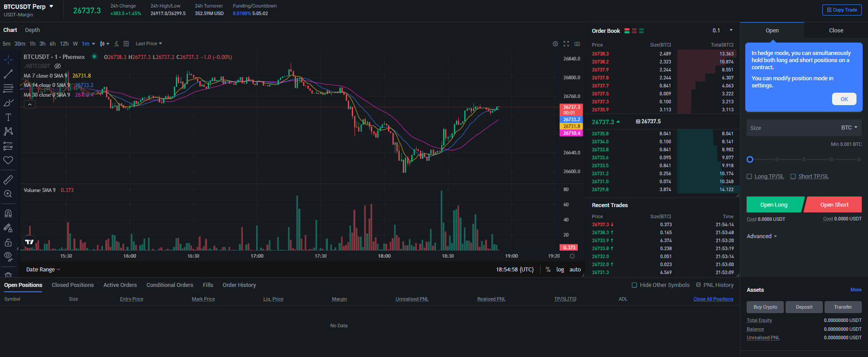Viewport: 868px width, 357px height.
Task: Switch to the Close order tab
Action: (x=836, y=31)
